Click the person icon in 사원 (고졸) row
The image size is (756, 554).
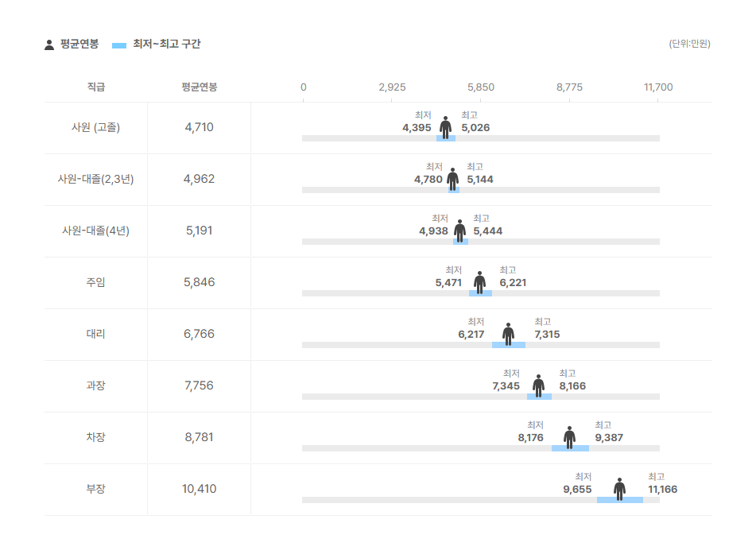tap(445, 126)
